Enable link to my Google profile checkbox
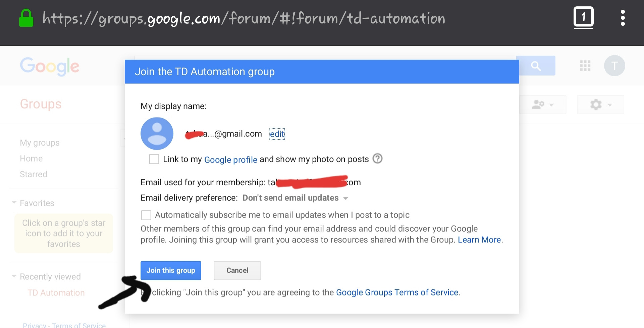The image size is (644, 328). [154, 159]
